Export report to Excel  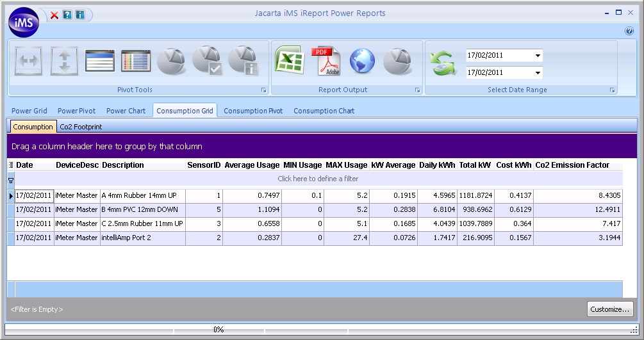[290, 60]
